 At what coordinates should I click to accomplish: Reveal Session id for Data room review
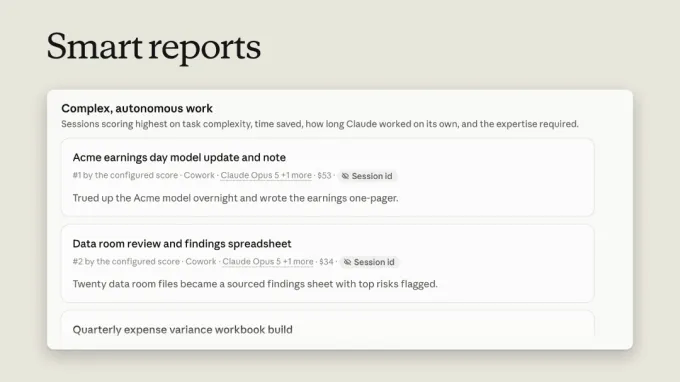tap(369, 262)
